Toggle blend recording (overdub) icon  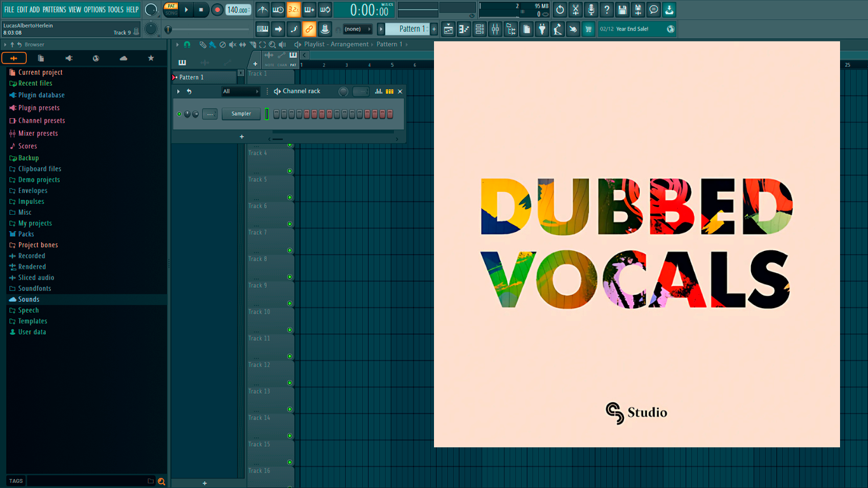click(309, 10)
